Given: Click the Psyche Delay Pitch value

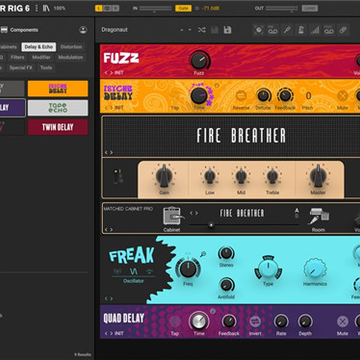Looking at the screenshot, I should pyautogui.click(x=308, y=96).
